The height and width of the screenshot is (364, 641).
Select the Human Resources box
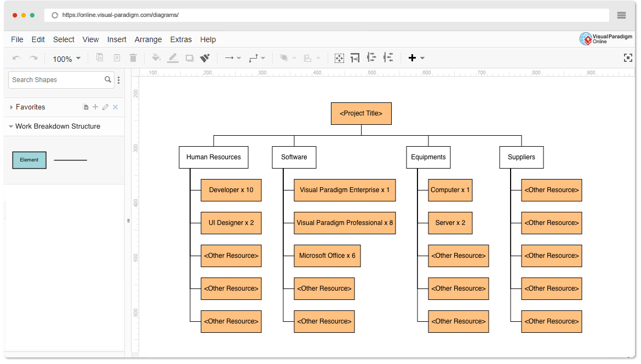click(x=214, y=157)
